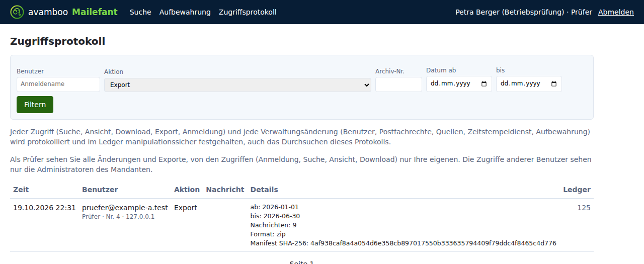Click the avamboo Mailefant elephant logo icon
The width and height of the screenshot is (644, 264).
[17, 12]
